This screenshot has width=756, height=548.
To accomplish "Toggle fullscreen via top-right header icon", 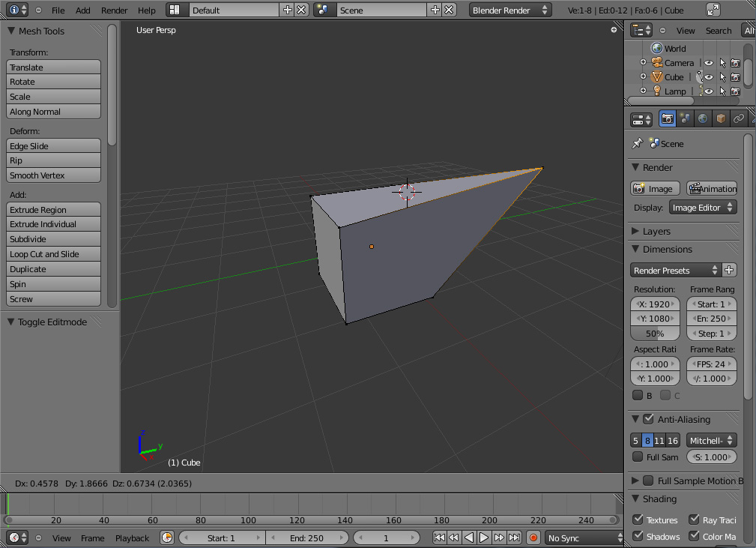I will pos(713,10).
